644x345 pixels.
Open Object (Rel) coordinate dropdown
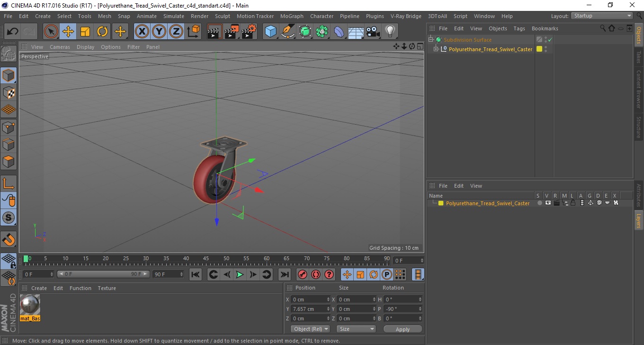coord(310,329)
